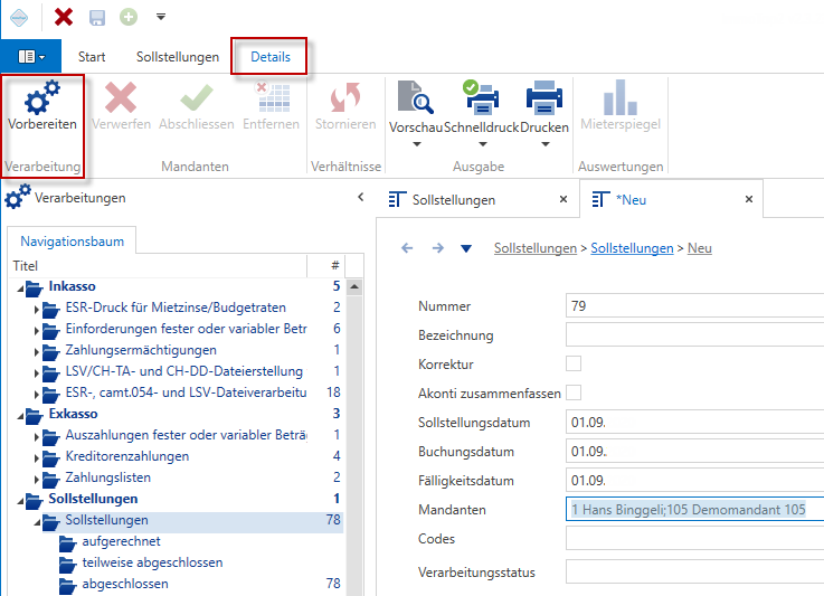Screen dimensions: 824x596
Task: Collapse the Exkasso tree node
Action: pos(20,416)
